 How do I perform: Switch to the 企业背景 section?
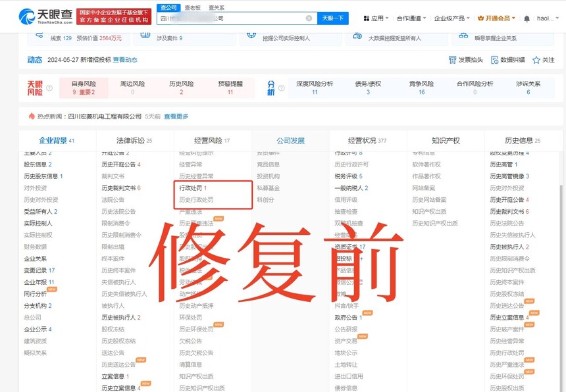coord(57,141)
